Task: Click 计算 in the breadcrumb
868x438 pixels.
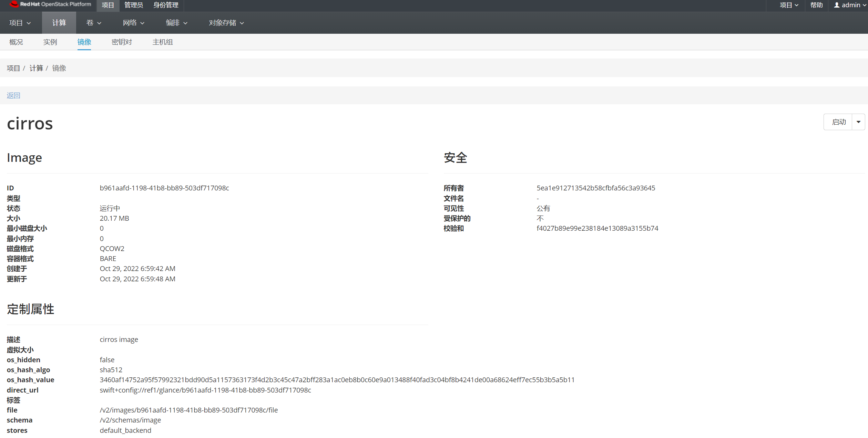Action: click(36, 68)
